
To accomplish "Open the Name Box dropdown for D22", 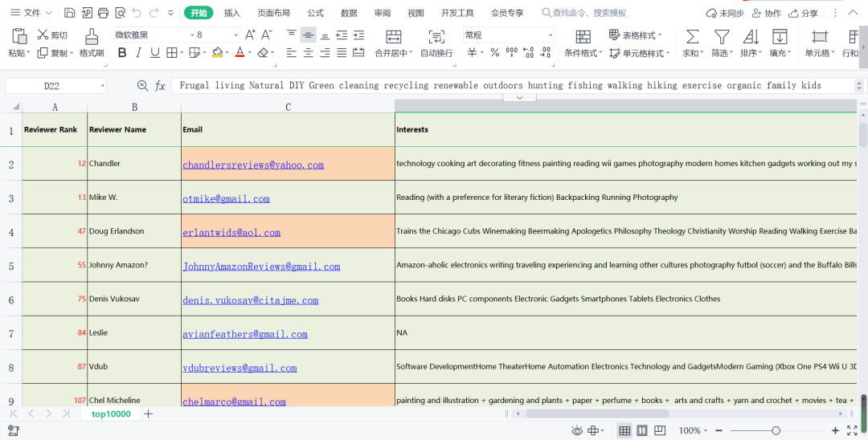I will tap(103, 86).
